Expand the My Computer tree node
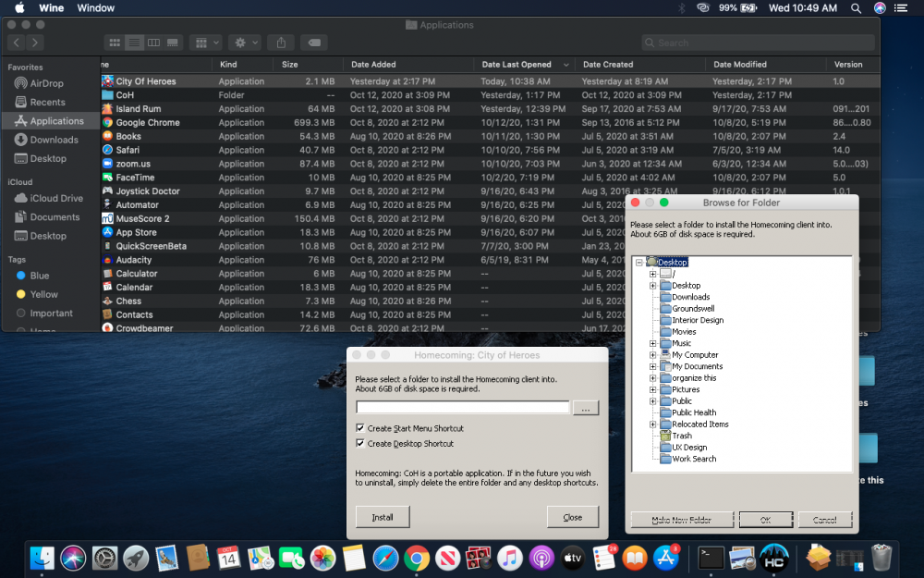Screen dimensions: 924x578 click(651, 355)
